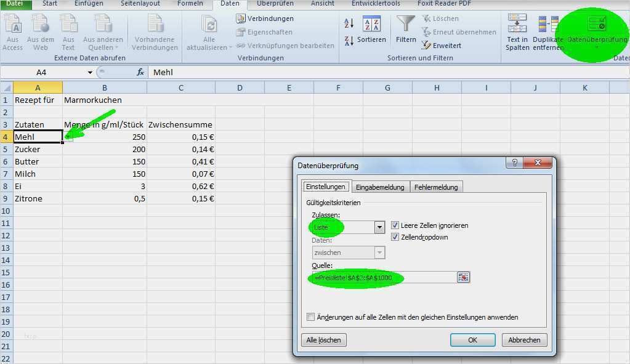The height and width of the screenshot is (364, 630).
Task: Enable Änderungen auf alle Zellen anwenden
Action: (311, 317)
